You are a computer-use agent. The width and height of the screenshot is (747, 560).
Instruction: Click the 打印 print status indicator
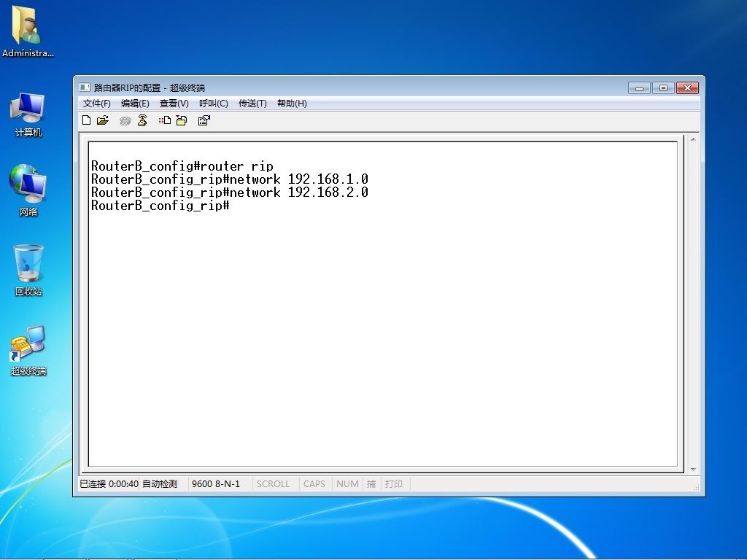pos(394,484)
